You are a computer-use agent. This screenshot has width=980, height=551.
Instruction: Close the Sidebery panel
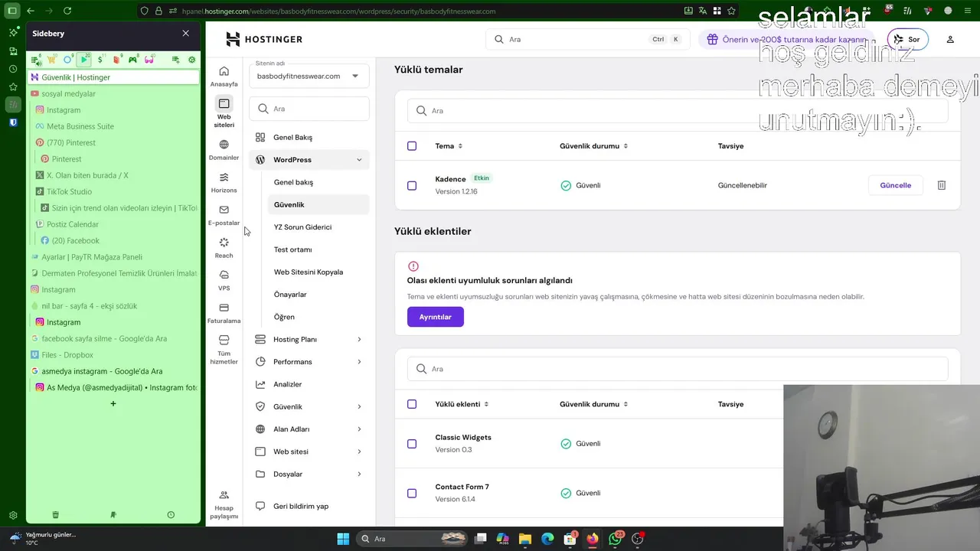[185, 34]
